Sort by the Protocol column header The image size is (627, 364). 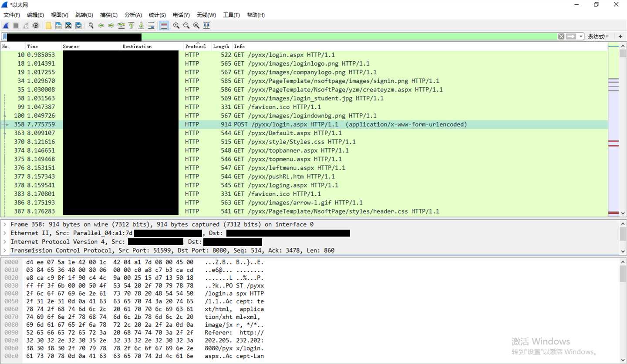[197, 47]
